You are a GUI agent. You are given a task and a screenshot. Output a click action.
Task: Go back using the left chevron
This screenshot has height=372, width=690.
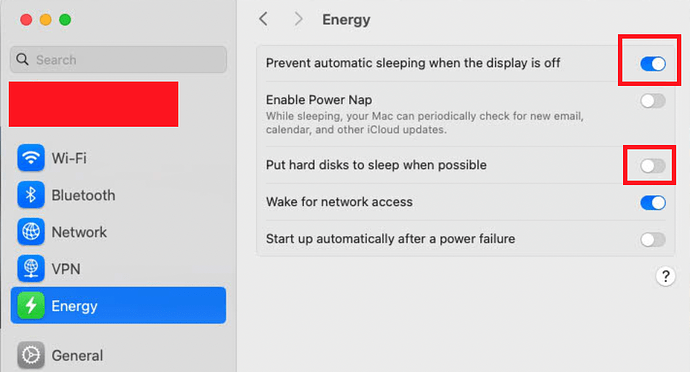click(264, 19)
